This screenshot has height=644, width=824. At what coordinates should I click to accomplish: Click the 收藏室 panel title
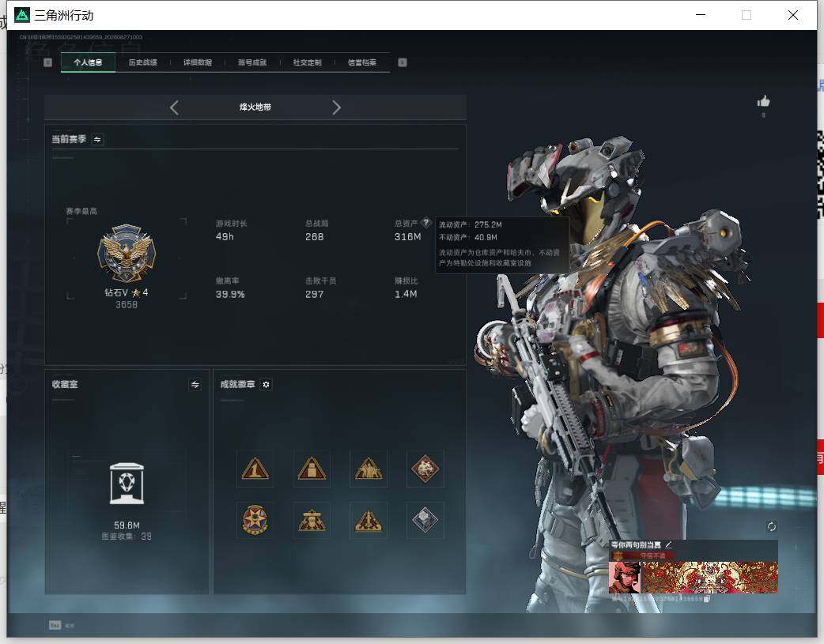tap(65, 385)
